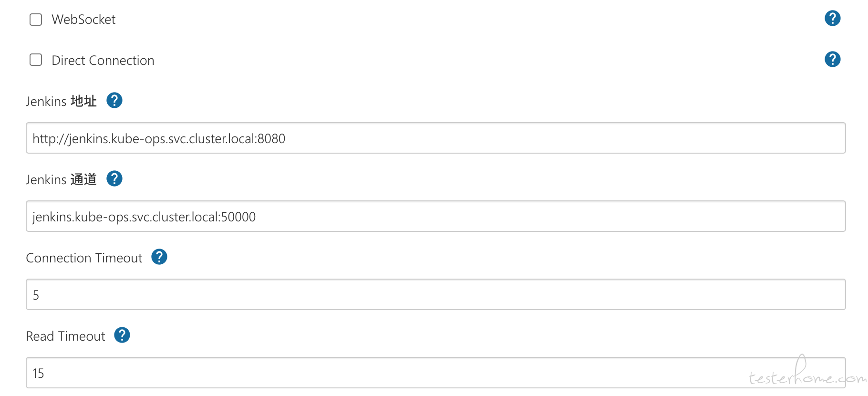Image resolution: width=868 pixels, height=396 pixels.
Task: Click the WebSocket label text
Action: tap(83, 20)
